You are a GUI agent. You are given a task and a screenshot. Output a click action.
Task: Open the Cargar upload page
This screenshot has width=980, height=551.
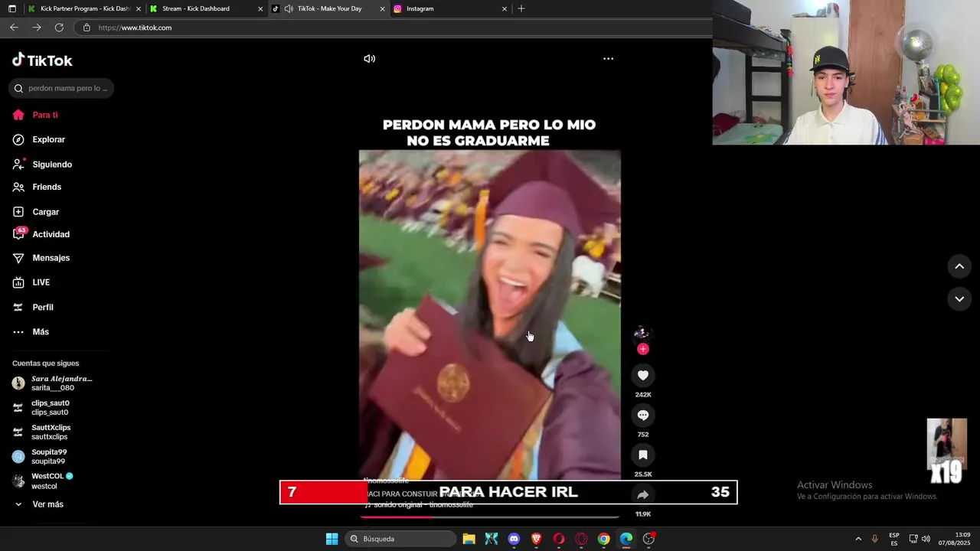36,212
